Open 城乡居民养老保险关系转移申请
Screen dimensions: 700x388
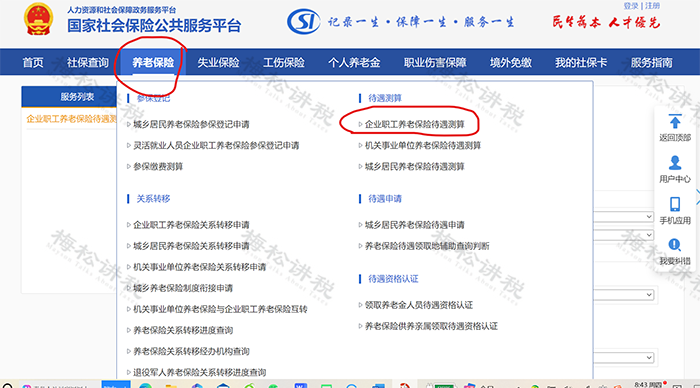point(191,246)
